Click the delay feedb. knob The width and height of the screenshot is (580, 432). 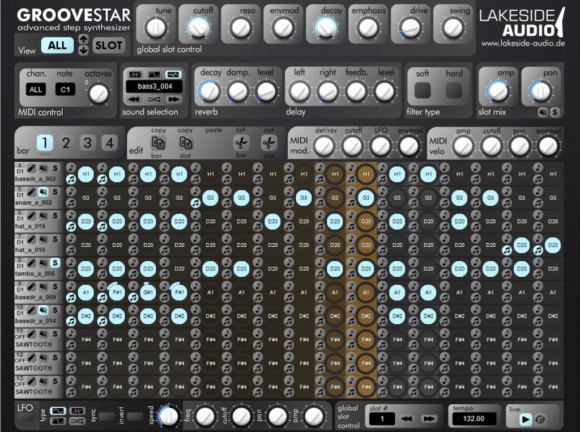[357, 92]
